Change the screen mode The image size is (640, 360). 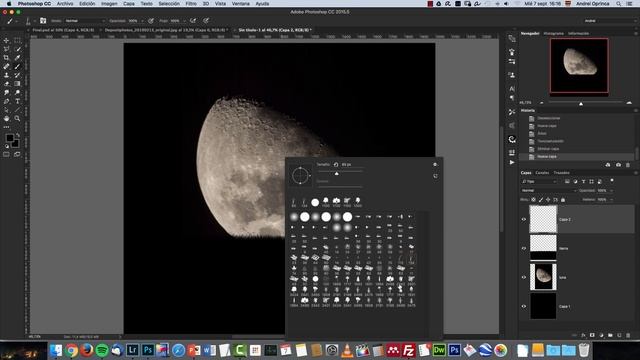(17, 155)
